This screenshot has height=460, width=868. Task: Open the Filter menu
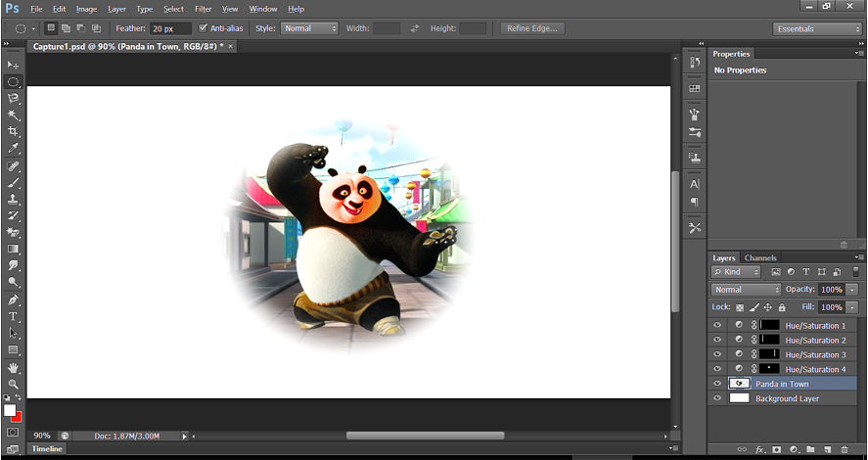coord(204,9)
